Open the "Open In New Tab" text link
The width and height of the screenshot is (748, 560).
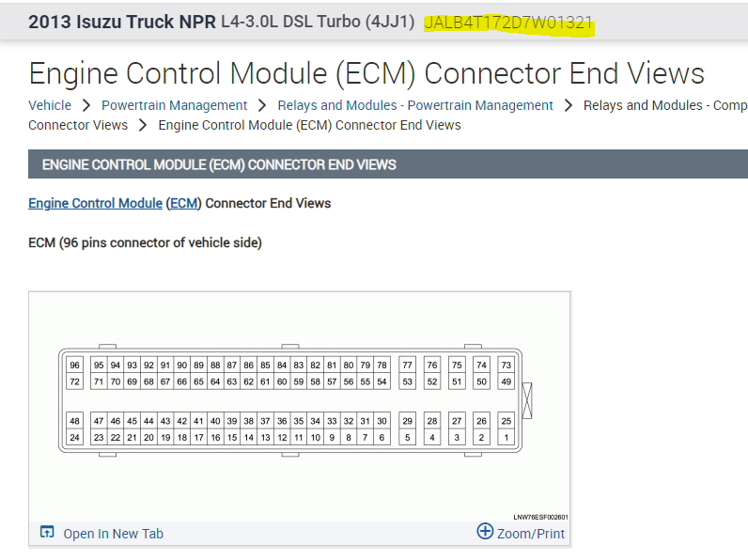[x=113, y=534]
